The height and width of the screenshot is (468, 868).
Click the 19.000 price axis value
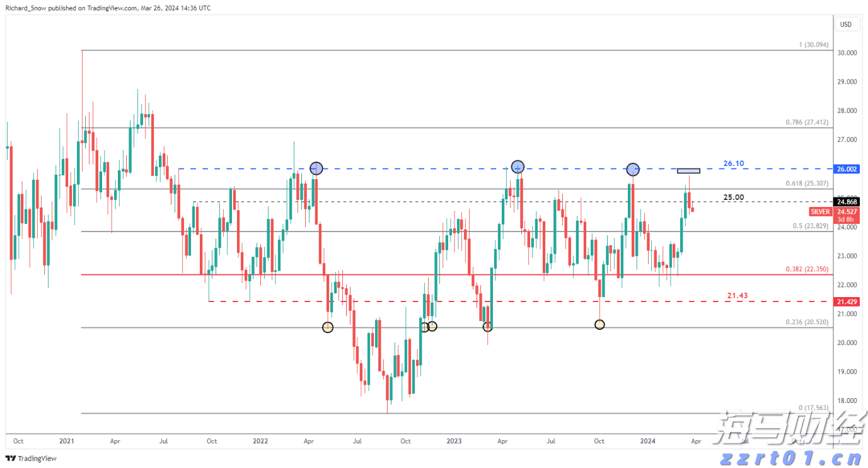point(847,372)
